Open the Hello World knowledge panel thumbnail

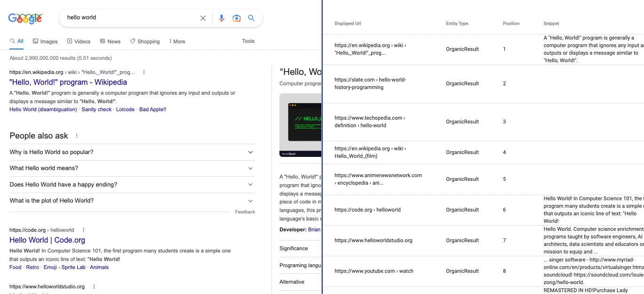[301, 125]
